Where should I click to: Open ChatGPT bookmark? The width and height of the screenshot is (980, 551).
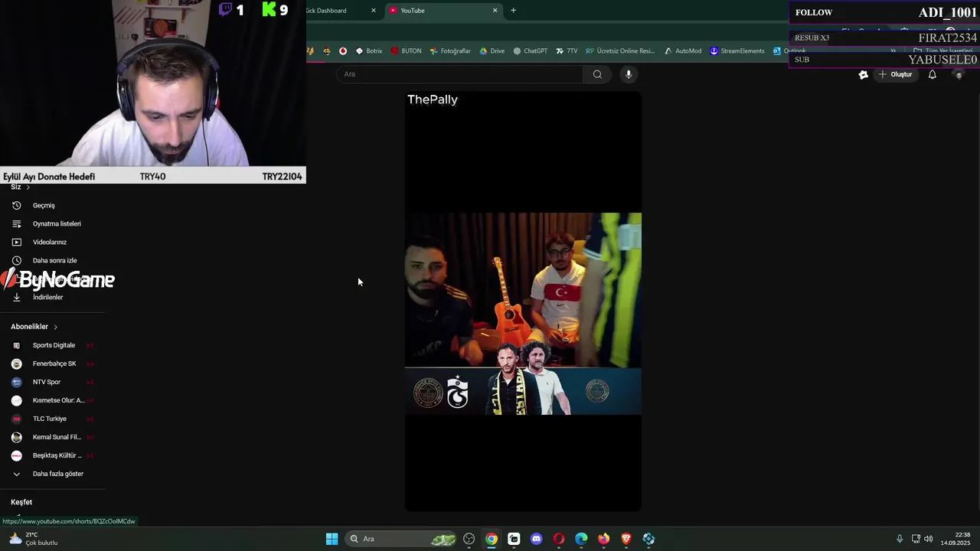pos(530,51)
